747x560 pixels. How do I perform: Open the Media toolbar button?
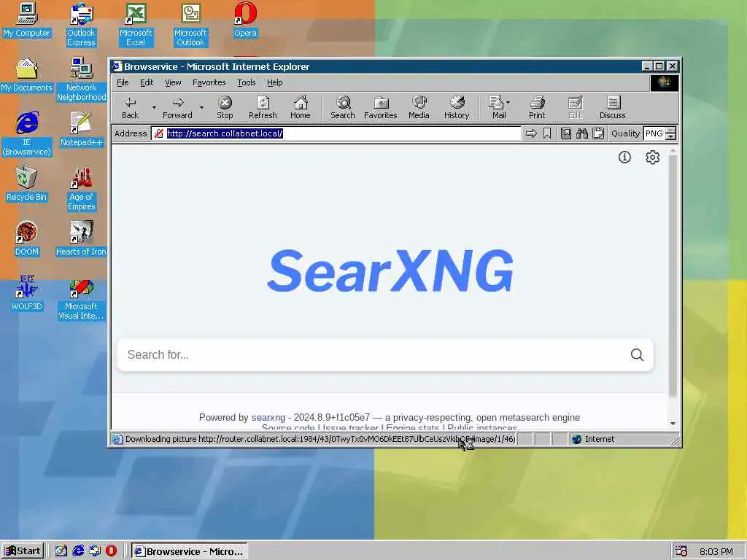(x=419, y=108)
